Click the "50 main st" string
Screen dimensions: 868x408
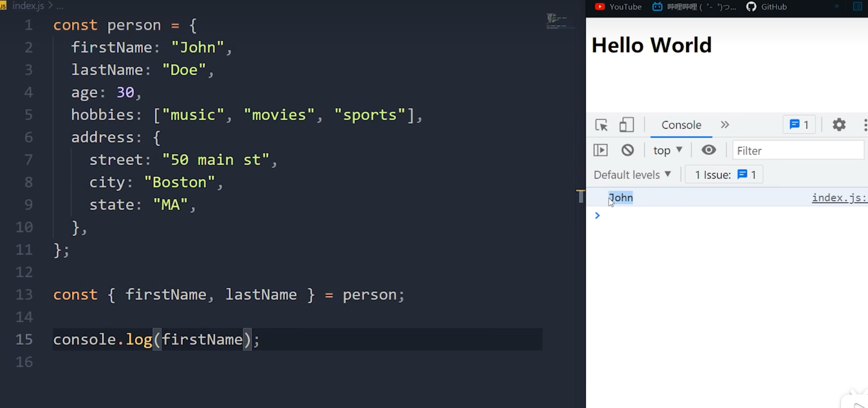(x=216, y=160)
